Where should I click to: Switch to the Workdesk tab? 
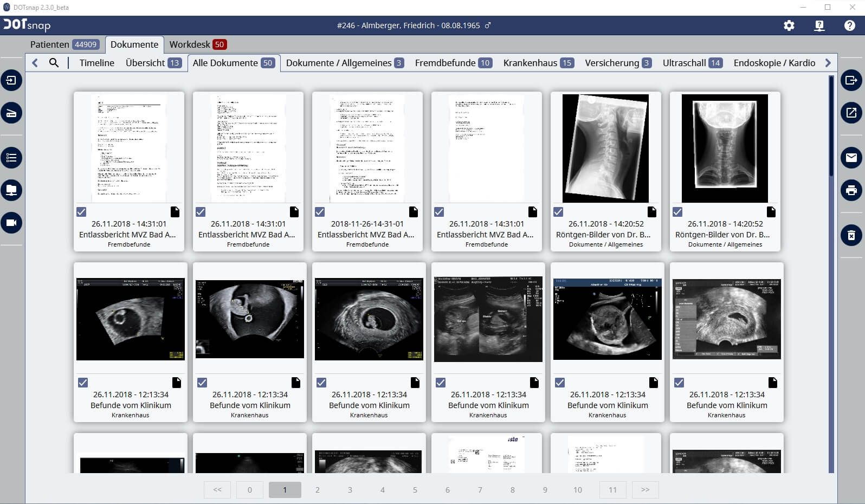point(197,44)
